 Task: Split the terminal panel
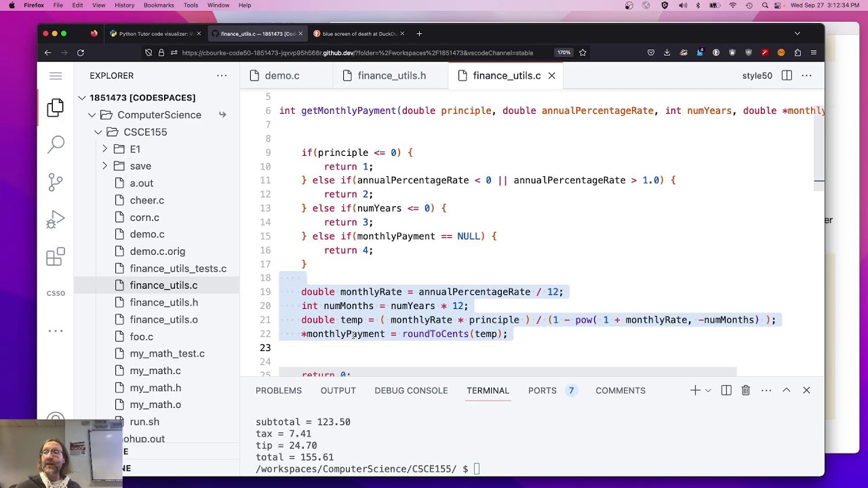(x=726, y=390)
